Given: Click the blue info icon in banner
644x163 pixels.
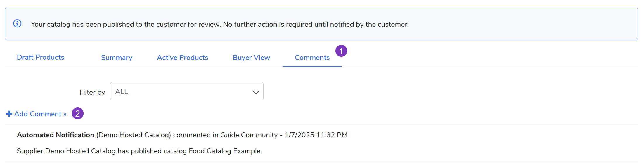Looking at the screenshot, I should tap(17, 23).
